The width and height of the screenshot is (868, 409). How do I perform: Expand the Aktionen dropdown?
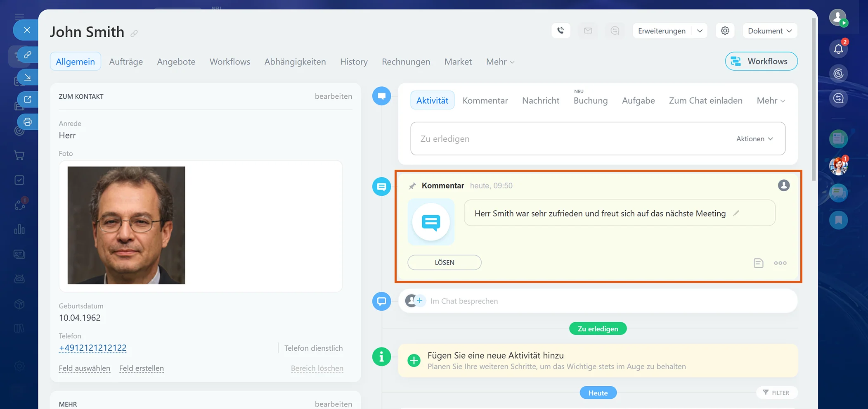[754, 139]
